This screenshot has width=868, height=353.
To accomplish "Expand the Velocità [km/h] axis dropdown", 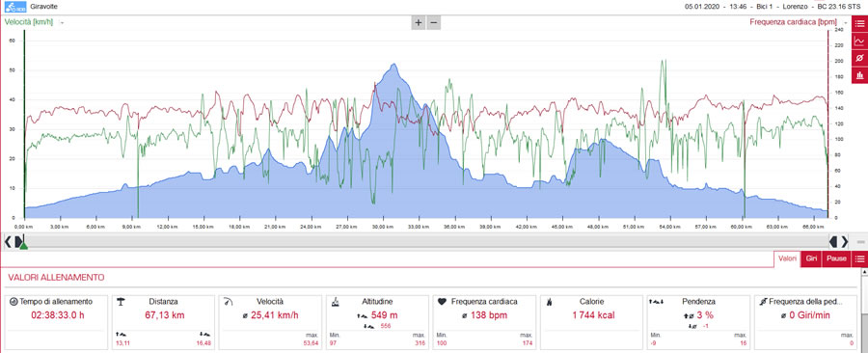I will coord(62,23).
